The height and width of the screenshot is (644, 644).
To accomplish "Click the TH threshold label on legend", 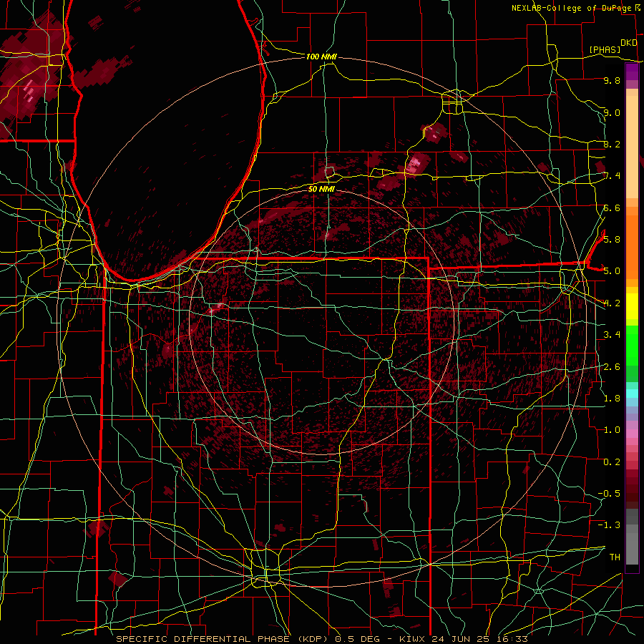I will [x=615, y=557].
